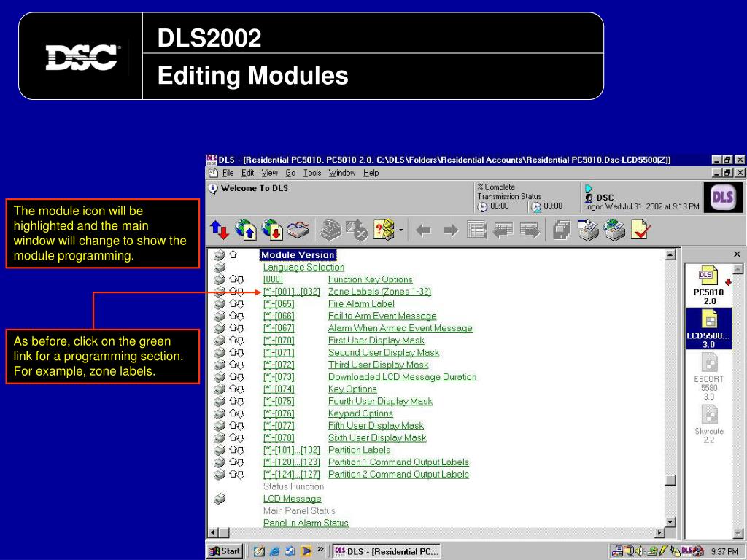Screen dimensions: 747x560
Task: Open the View menu
Action: [x=270, y=173]
